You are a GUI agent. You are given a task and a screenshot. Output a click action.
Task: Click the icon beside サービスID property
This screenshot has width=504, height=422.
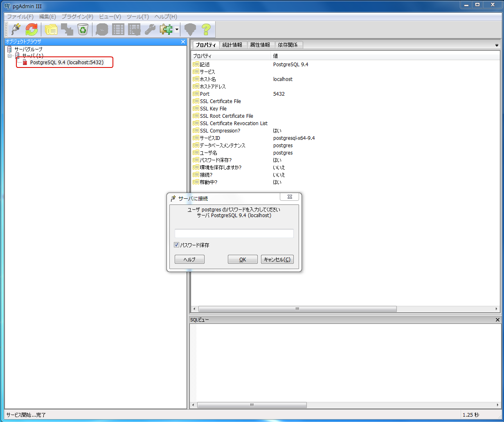[196, 138]
